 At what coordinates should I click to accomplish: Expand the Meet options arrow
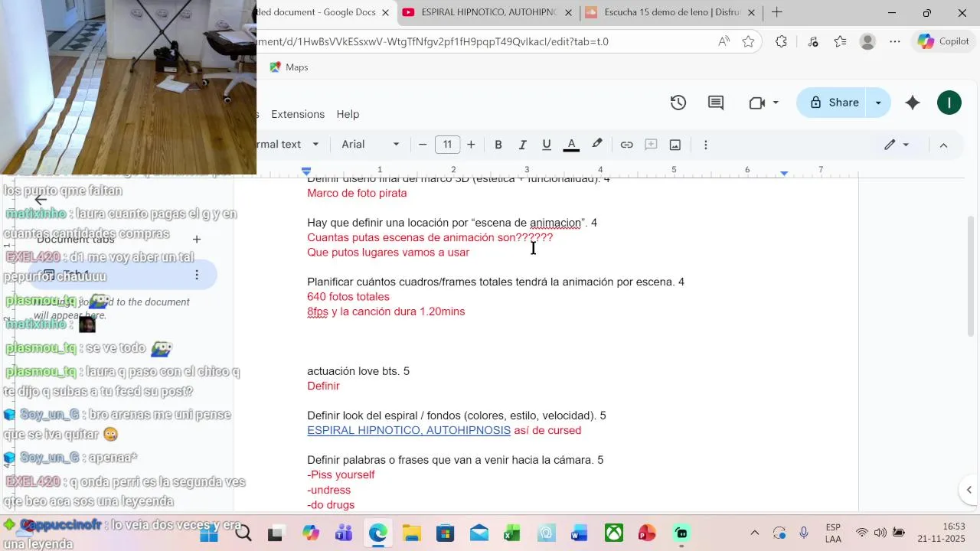coord(776,103)
